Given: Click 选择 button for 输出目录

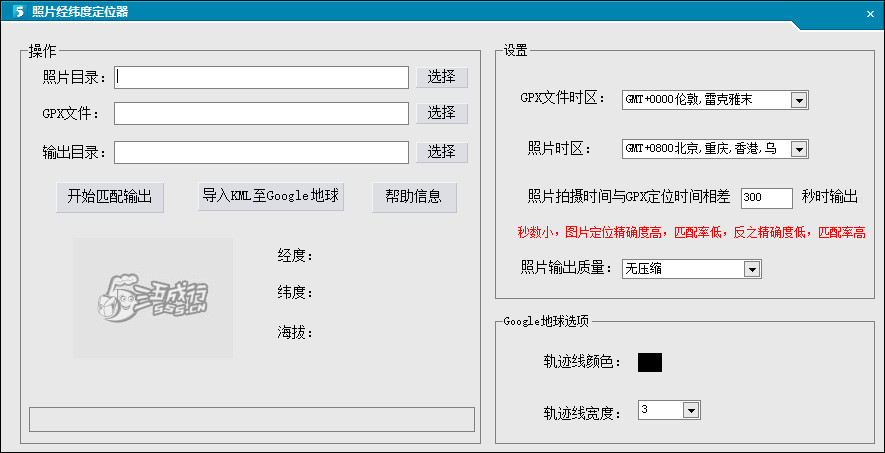Looking at the screenshot, I should tap(442, 152).
